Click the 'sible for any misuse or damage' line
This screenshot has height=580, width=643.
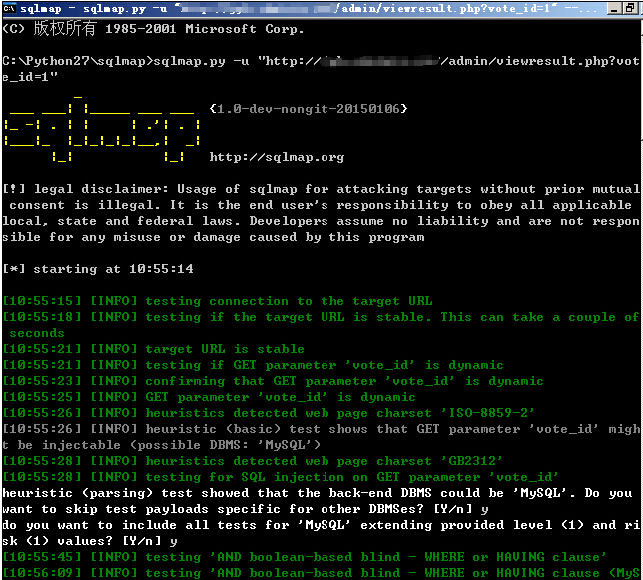coord(213,237)
